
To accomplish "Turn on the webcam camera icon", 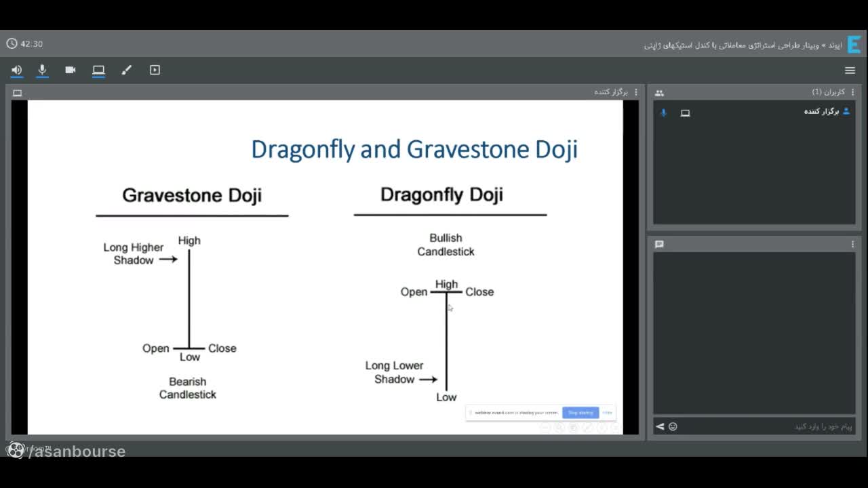I will [71, 70].
